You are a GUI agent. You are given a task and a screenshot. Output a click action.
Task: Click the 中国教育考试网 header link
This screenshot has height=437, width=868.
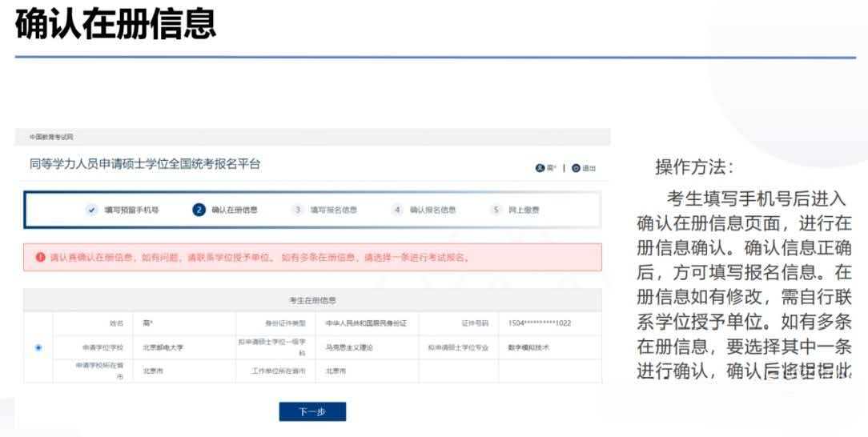pyautogui.click(x=51, y=137)
